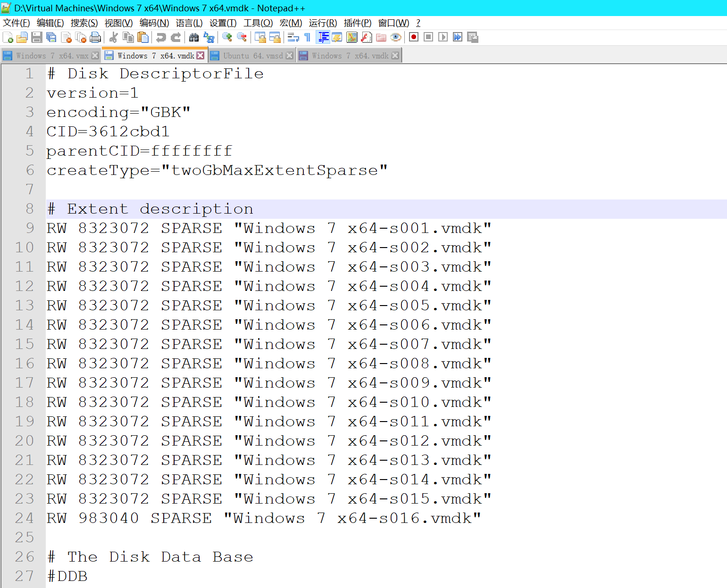Create a new document with the New icon

click(8, 37)
